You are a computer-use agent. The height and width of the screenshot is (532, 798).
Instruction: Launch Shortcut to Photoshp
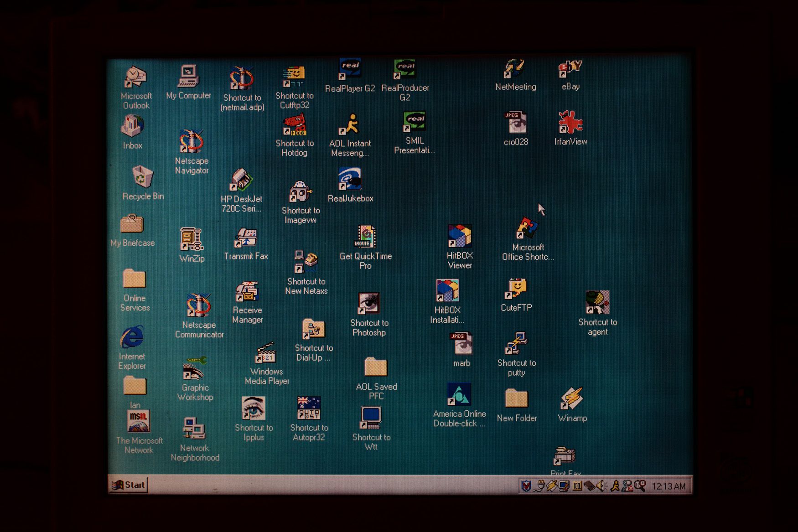[x=369, y=303]
